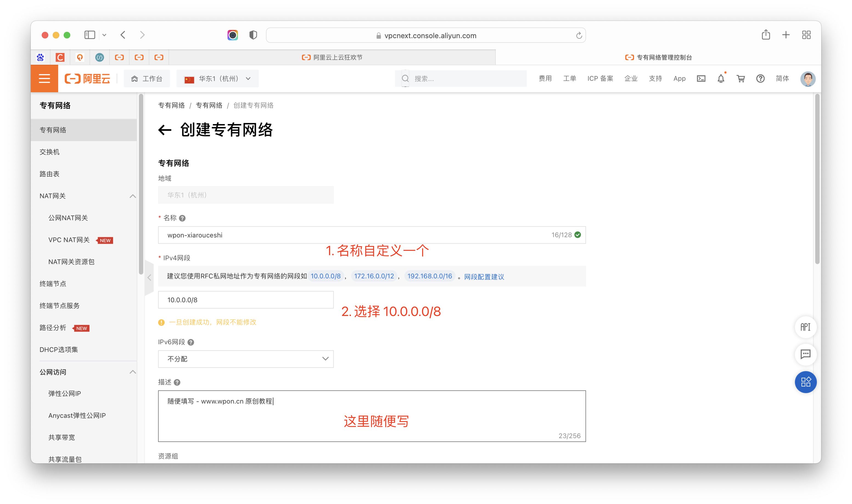The image size is (852, 504).
Task: Collapse the NAT网关 sidebar group
Action: [x=133, y=196]
